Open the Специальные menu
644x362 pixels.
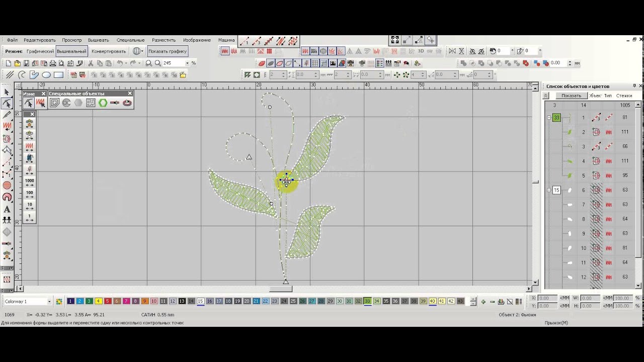(x=130, y=40)
